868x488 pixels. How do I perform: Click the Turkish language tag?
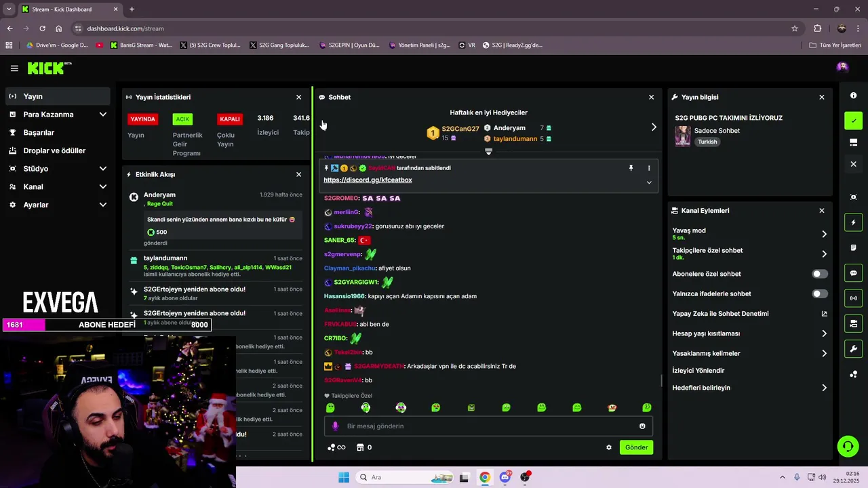coord(707,142)
